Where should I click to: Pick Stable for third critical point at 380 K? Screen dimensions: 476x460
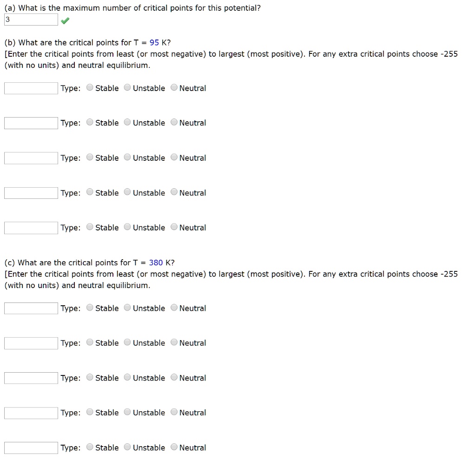(x=90, y=377)
